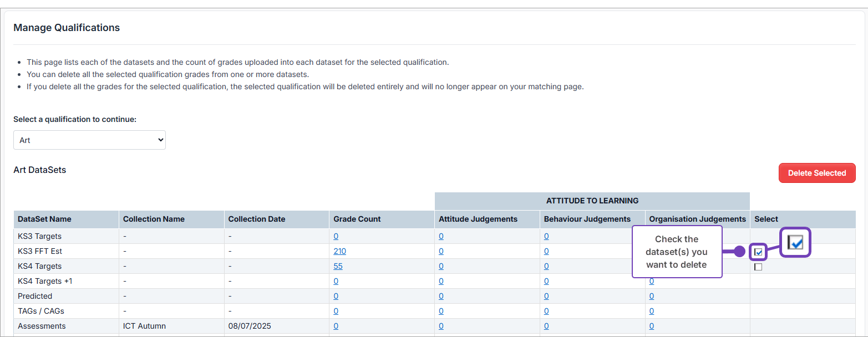Open Organisation Judgements count for TAGs / CAGs
Viewport: 868px width, 337px height.
tap(652, 311)
